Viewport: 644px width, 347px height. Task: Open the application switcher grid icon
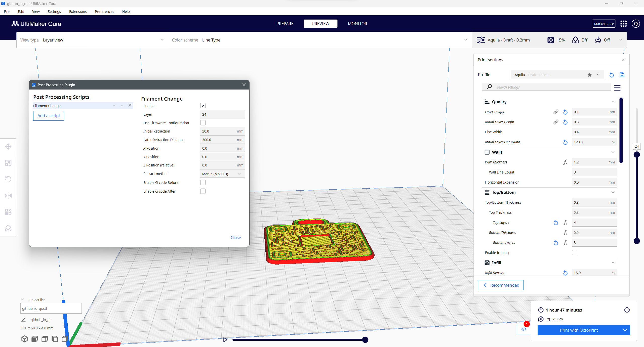click(x=624, y=24)
